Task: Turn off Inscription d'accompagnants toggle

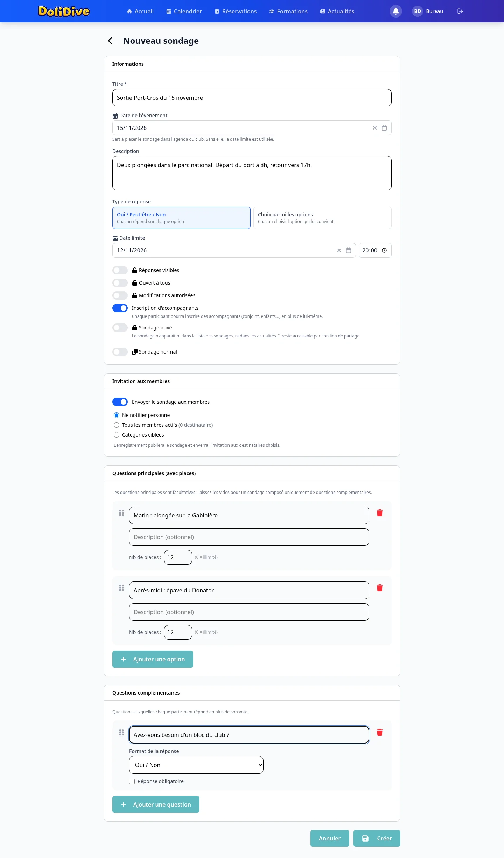Action: 120,308
